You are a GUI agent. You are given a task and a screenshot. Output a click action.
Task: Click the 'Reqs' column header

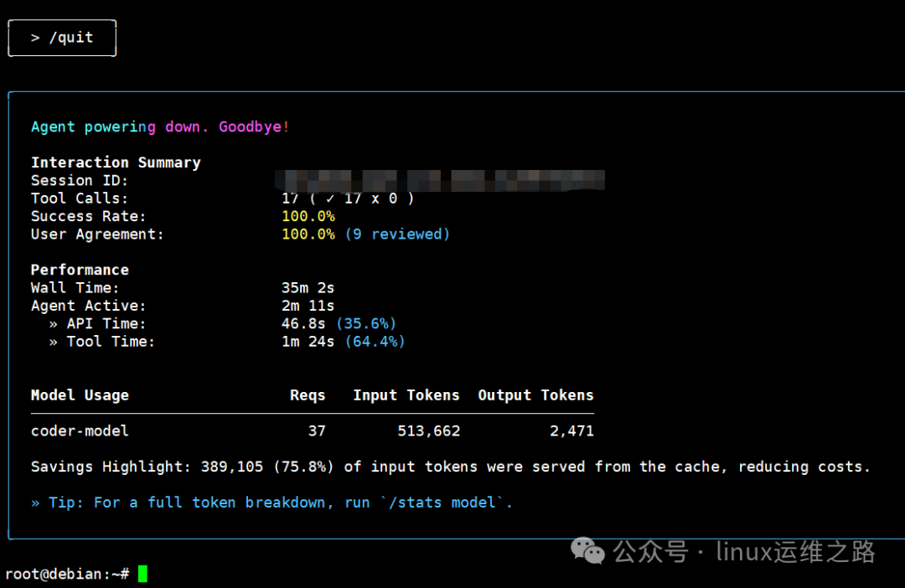click(308, 395)
